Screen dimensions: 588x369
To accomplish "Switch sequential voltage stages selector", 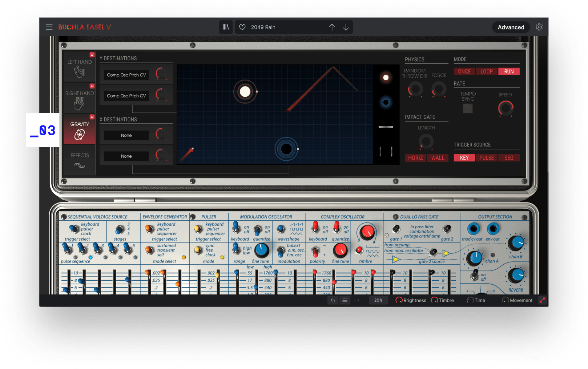I will [120, 230].
